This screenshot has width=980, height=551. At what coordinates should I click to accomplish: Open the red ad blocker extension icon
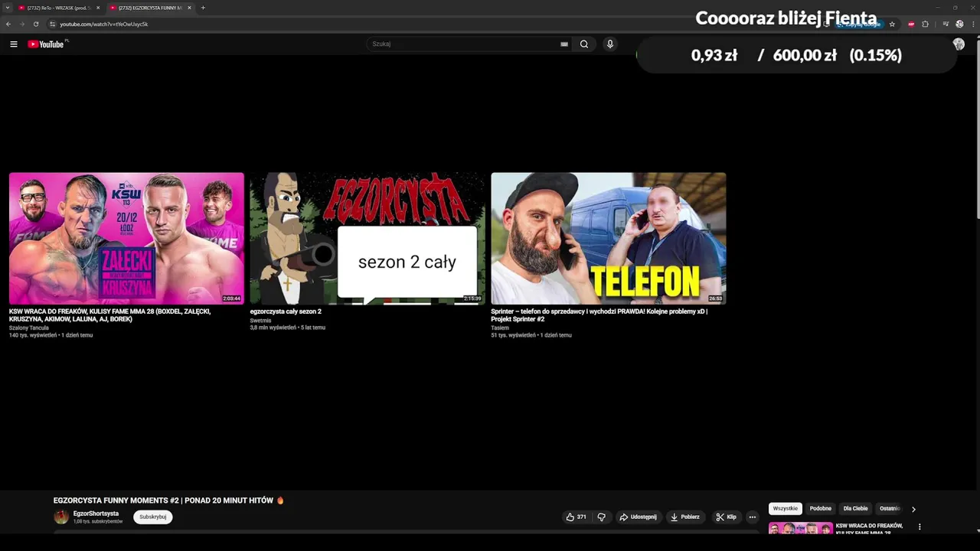point(911,24)
